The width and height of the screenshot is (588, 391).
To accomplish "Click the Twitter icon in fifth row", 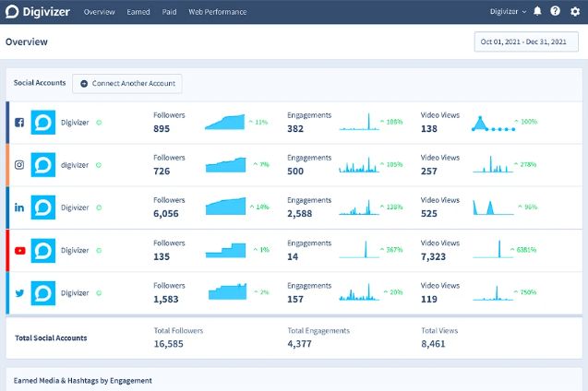I will pos(18,292).
